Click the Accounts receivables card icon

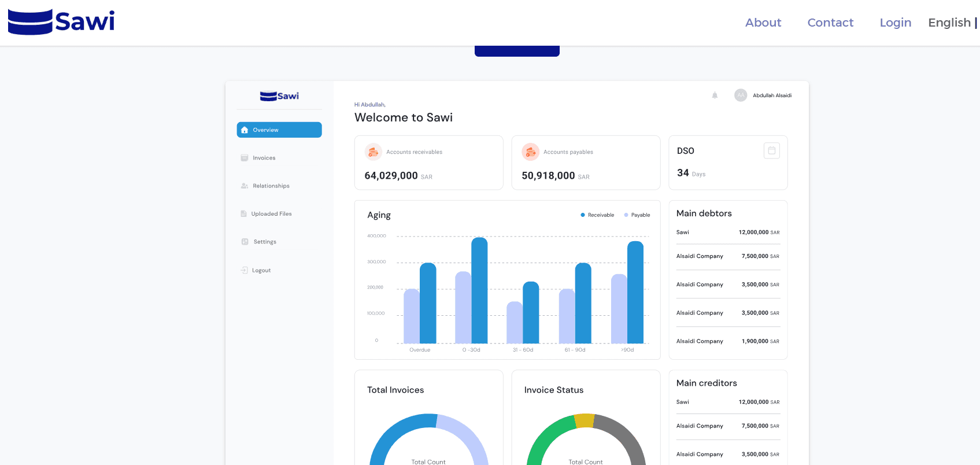[373, 152]
